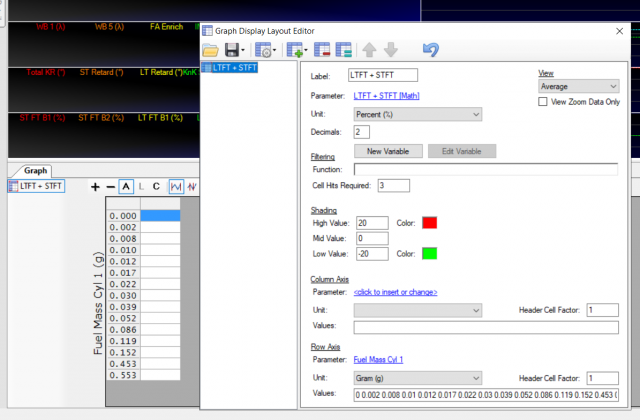
Task: Click the undo arrow icon
Action: point(430,49)
